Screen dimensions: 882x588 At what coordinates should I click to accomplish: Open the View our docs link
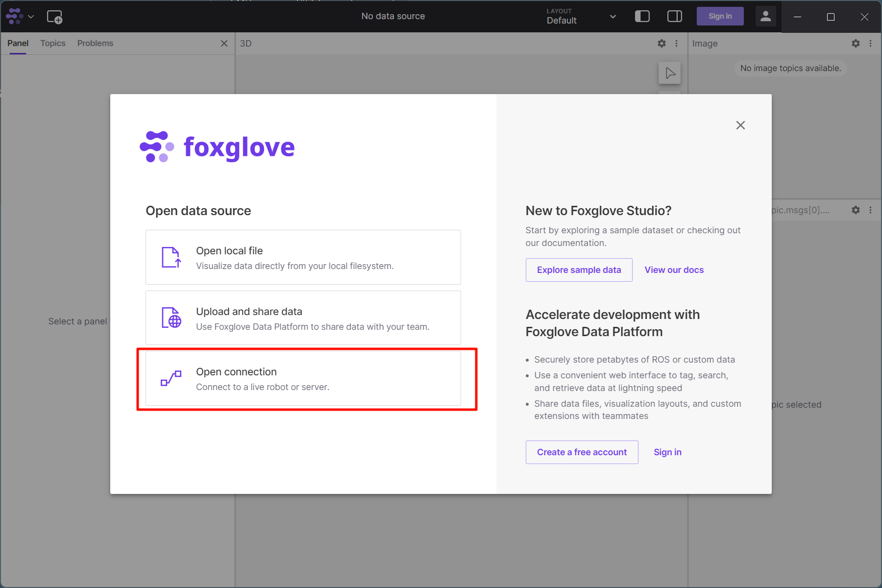(x=674, y=270)
